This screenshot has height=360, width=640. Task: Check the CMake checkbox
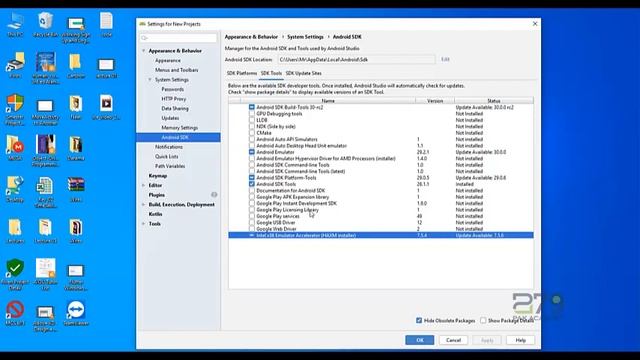click(x=251, y=133)
